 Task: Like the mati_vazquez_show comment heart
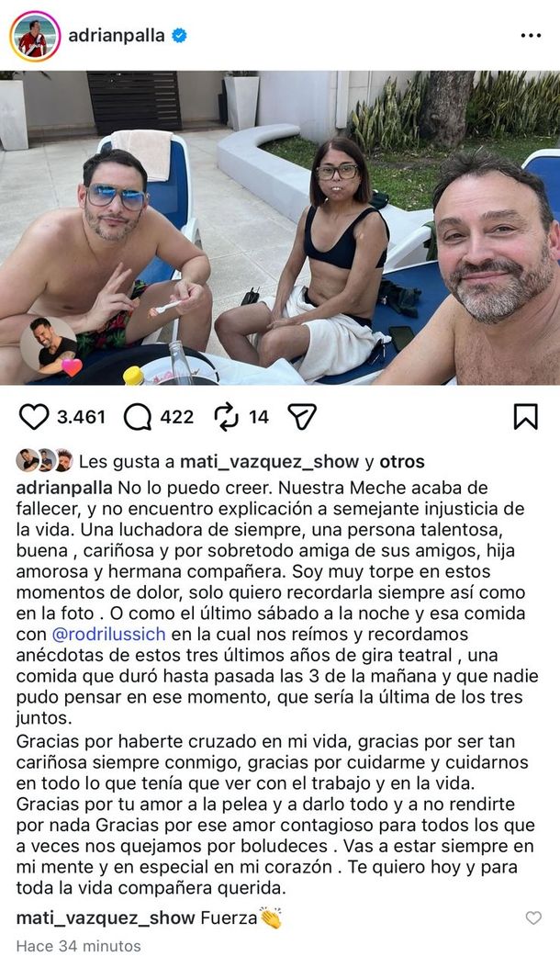(x=533, y=918)
